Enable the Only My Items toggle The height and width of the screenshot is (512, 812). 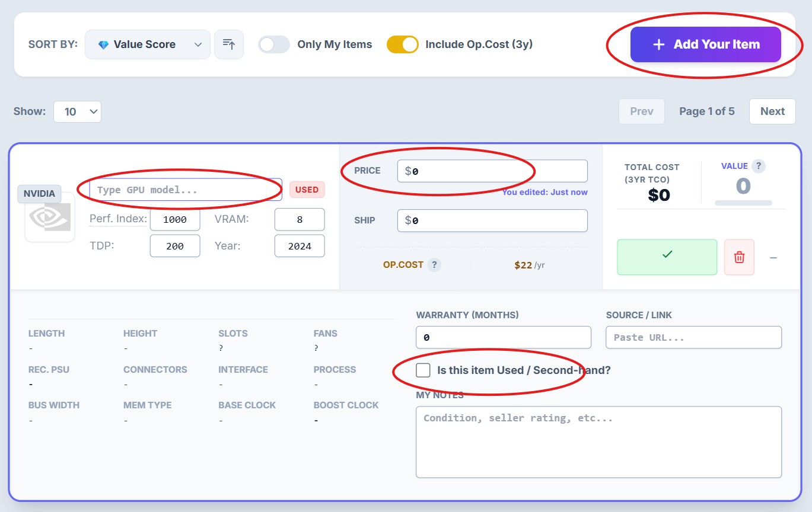273,44
